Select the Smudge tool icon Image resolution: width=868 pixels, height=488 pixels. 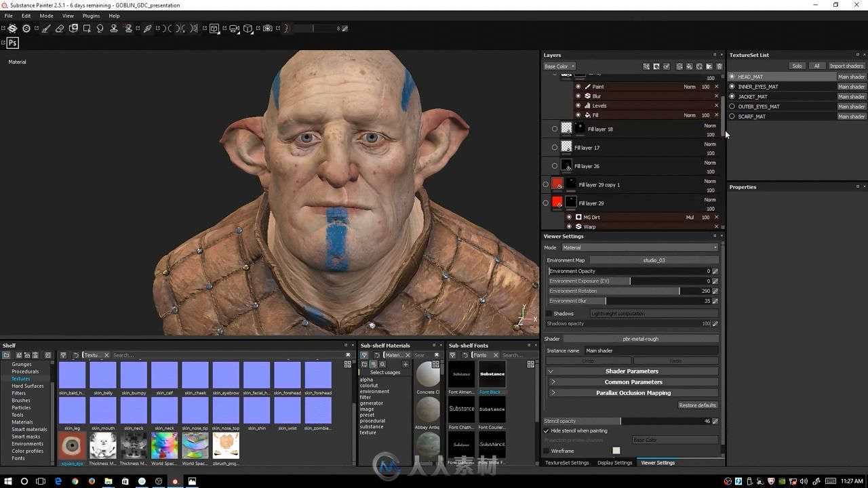point(100,28)
